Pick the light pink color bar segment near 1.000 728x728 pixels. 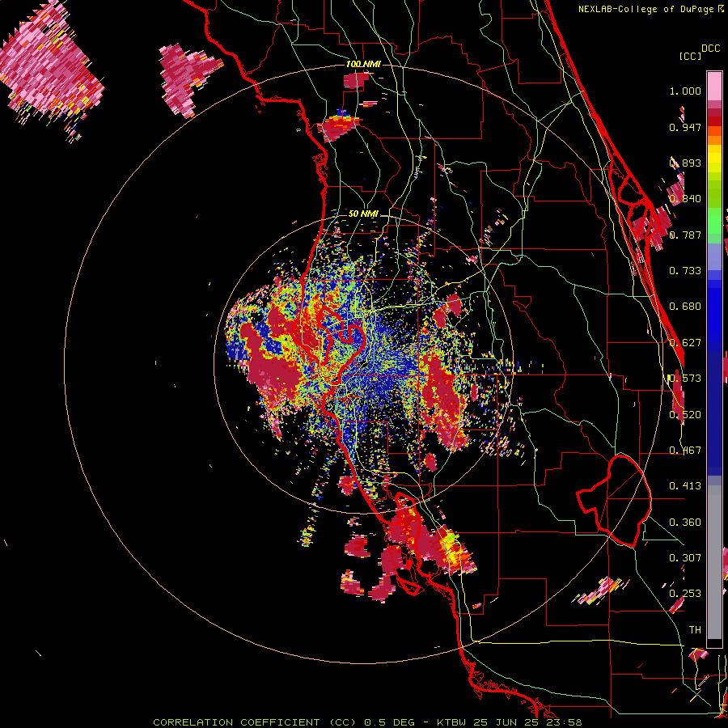[714, 87]
